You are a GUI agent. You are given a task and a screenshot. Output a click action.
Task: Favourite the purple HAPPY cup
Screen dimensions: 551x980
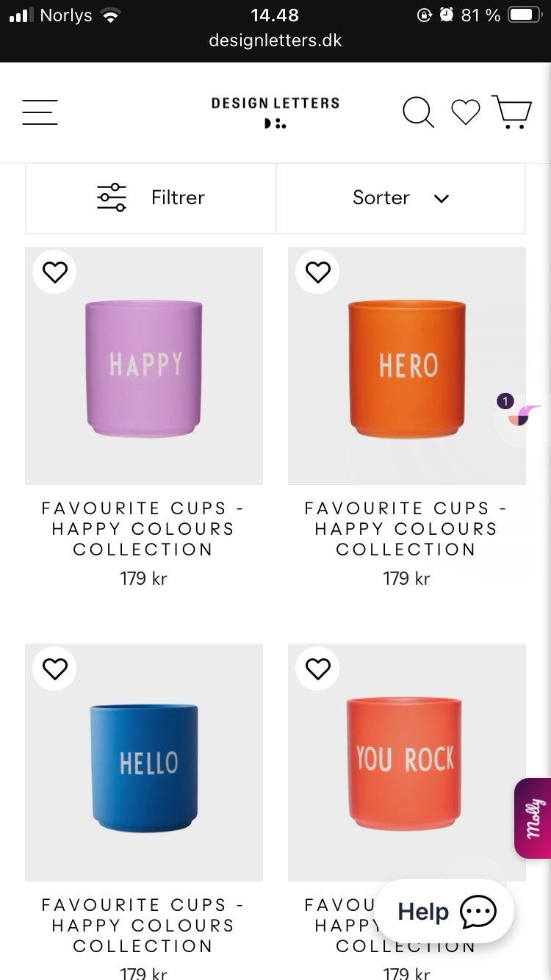coord(55,272)
